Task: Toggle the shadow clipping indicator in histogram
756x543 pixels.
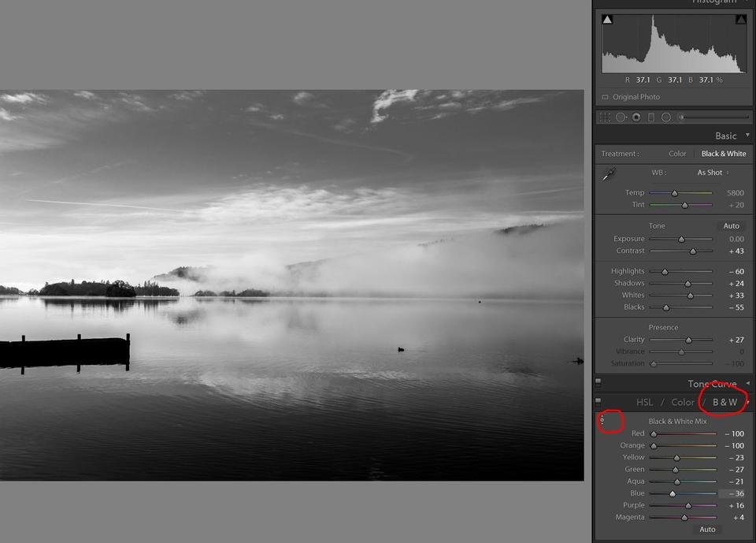Action: 607,20
